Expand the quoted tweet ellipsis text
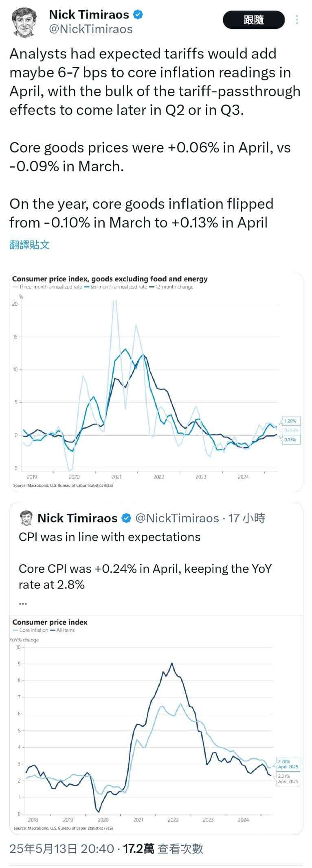 click(x=23, y=603)
